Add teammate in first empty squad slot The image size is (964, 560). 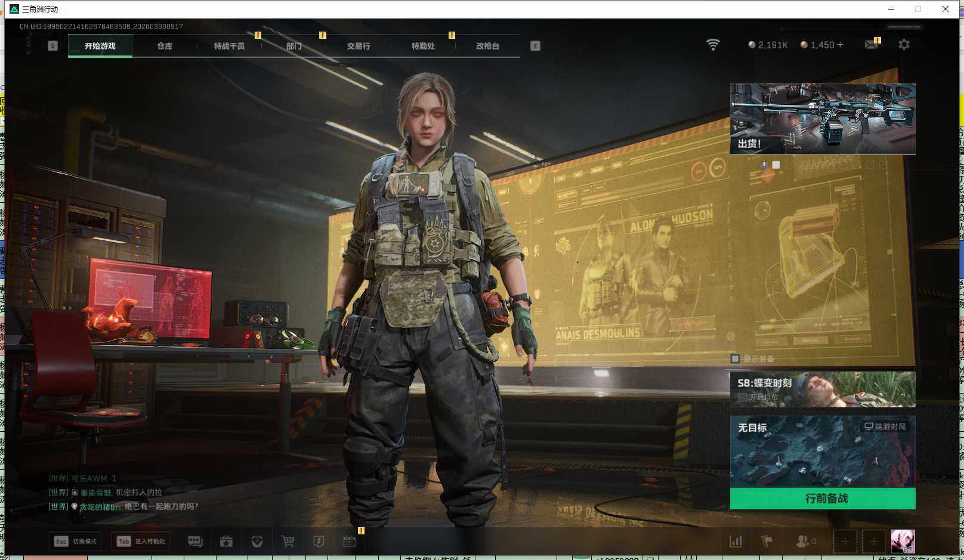point(845,542)
